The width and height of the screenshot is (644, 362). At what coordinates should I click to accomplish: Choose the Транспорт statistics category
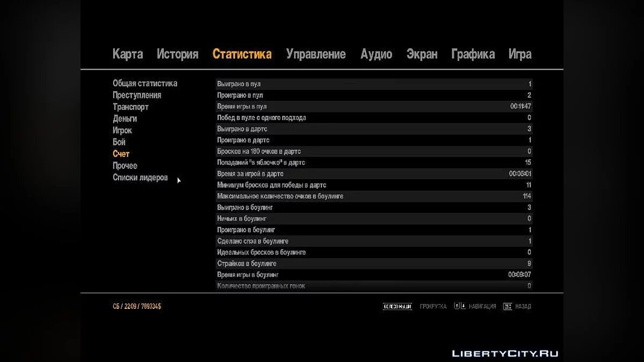(x=130, y=107)
